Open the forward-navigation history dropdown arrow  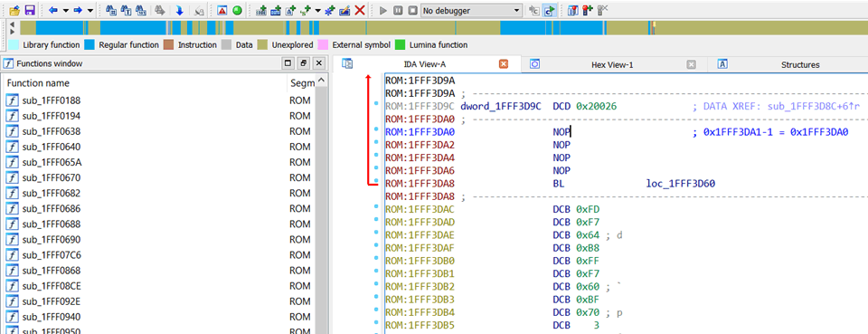point(90,10)
